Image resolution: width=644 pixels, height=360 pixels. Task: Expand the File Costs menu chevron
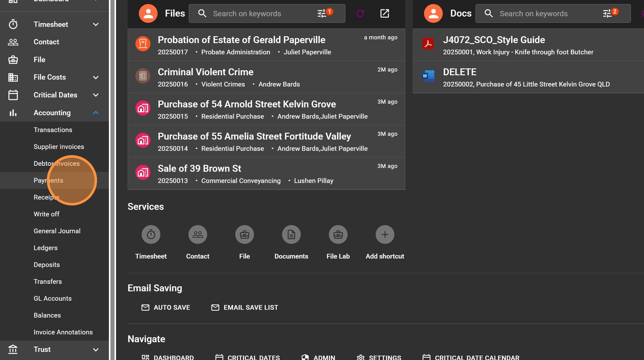(96, 77)
